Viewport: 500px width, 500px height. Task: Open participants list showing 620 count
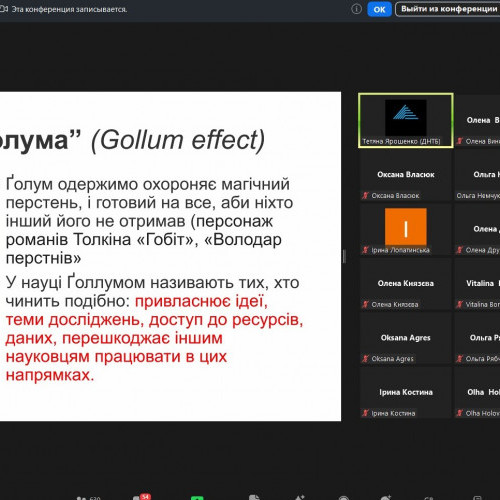pos(89,498)
